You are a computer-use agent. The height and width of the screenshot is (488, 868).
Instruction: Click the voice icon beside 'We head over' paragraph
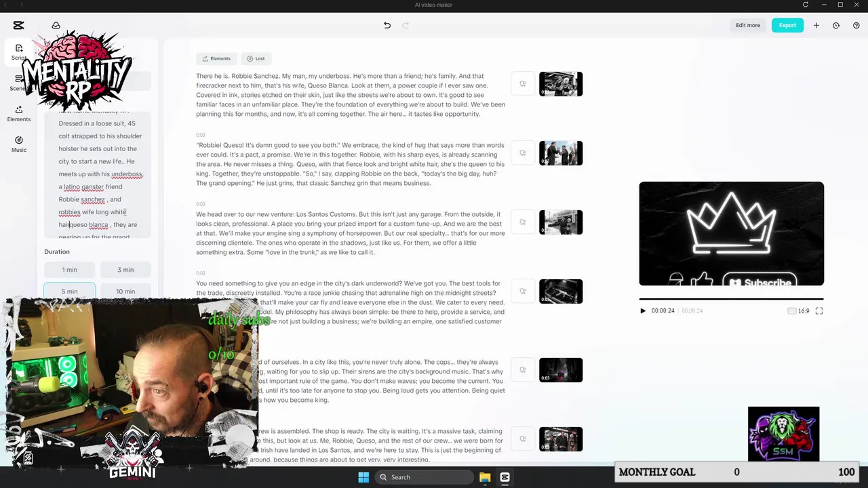523,222
